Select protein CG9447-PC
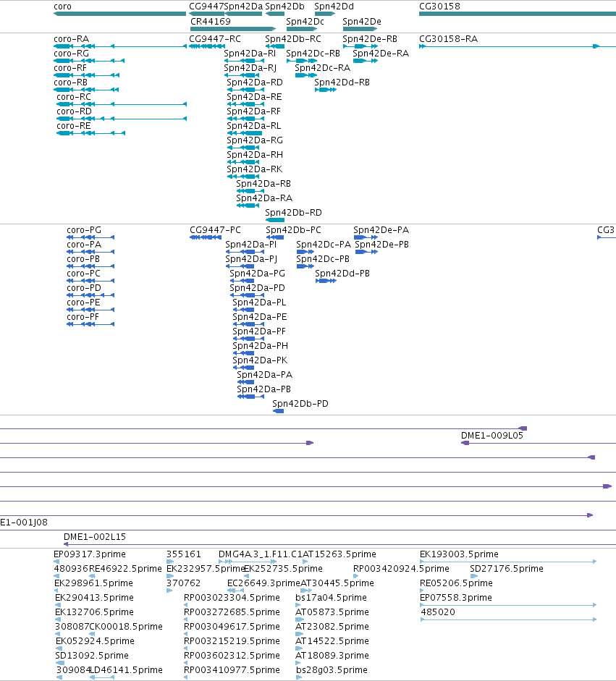 click(x=206, y=237)
